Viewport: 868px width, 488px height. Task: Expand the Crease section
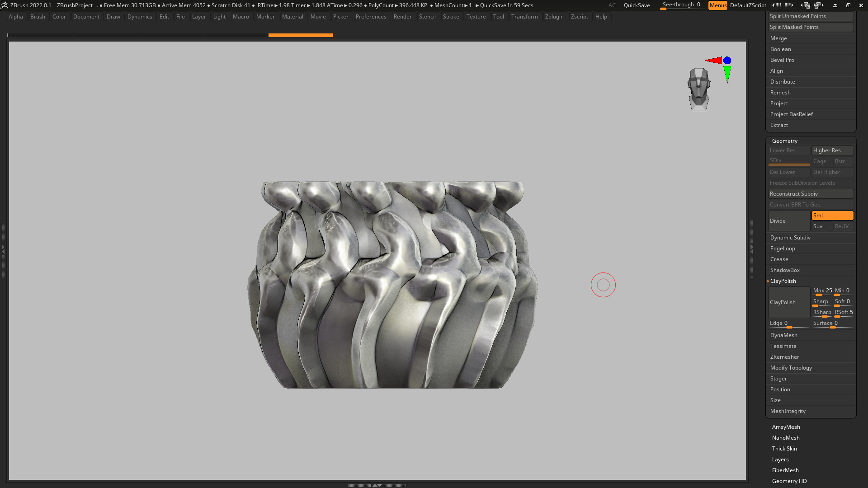(779, 259)
